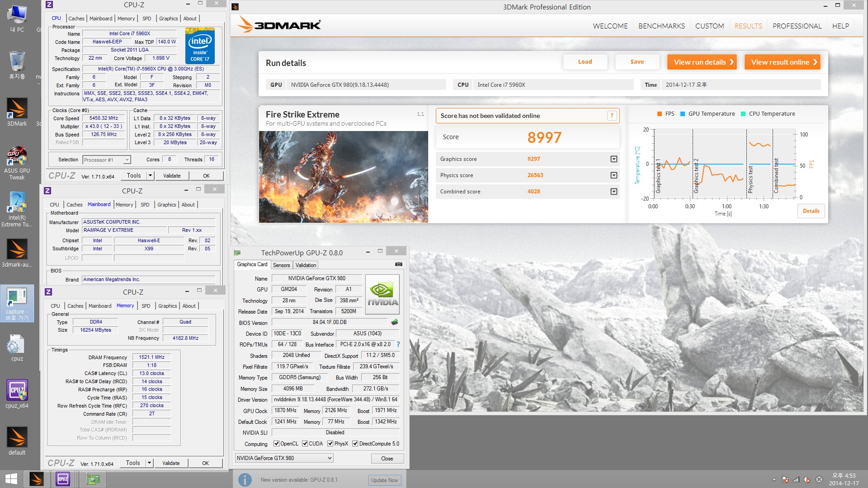The width and height of the screenshot is (868, 488).
Task: Click the green CPU Temperature legend swatch
Action: click(x=743, y=114)
